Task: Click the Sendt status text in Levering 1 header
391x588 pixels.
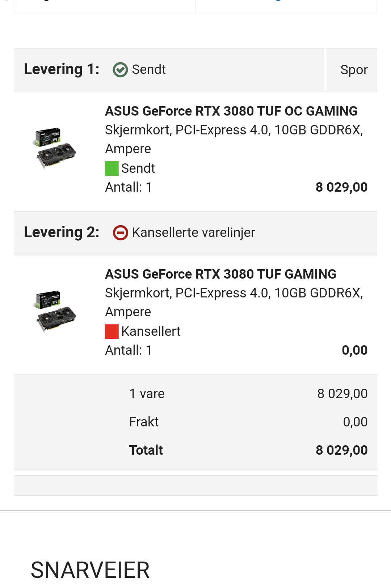Action: click(149, 70)
